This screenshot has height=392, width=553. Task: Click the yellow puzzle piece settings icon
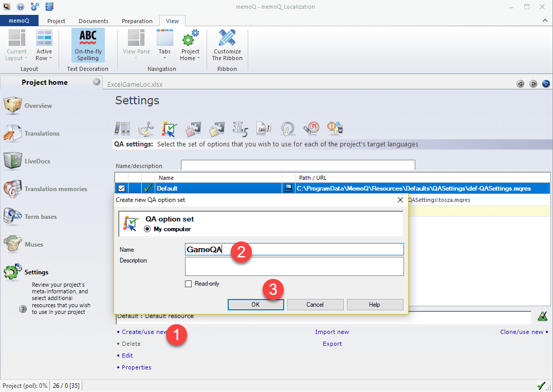(217, 128)
